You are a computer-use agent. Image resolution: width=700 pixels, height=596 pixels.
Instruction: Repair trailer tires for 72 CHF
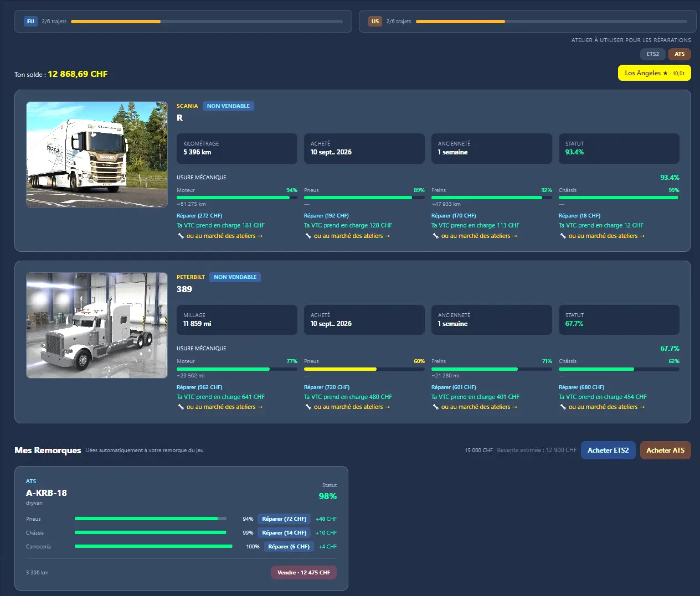pos(284,519)
